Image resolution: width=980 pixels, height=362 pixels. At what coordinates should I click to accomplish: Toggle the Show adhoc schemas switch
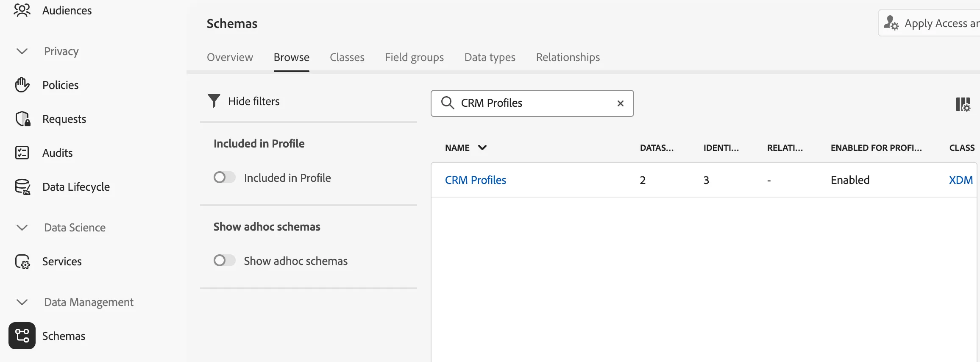tap(224, 260)
